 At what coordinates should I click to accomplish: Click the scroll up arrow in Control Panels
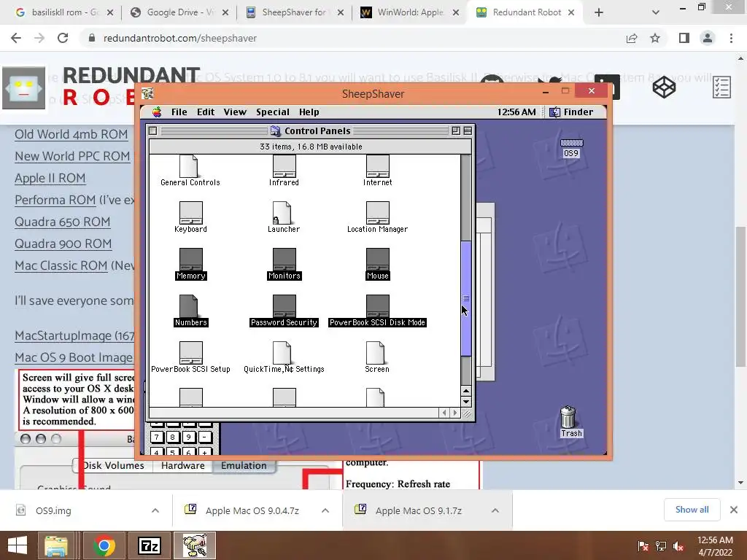(466, 391)
